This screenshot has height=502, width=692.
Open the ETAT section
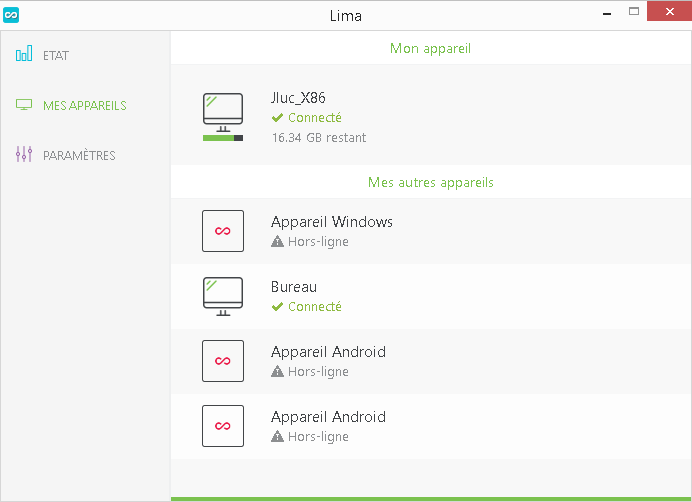56,56
